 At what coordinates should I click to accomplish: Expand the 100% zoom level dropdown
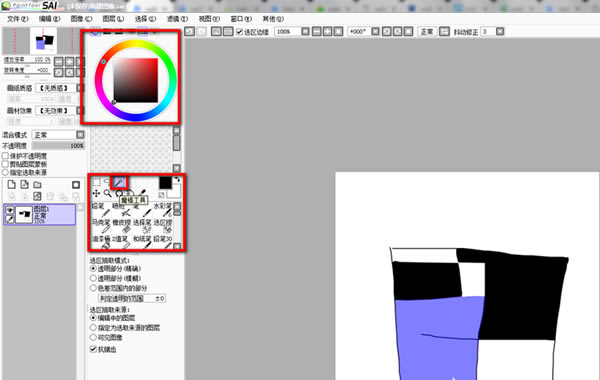305,31
